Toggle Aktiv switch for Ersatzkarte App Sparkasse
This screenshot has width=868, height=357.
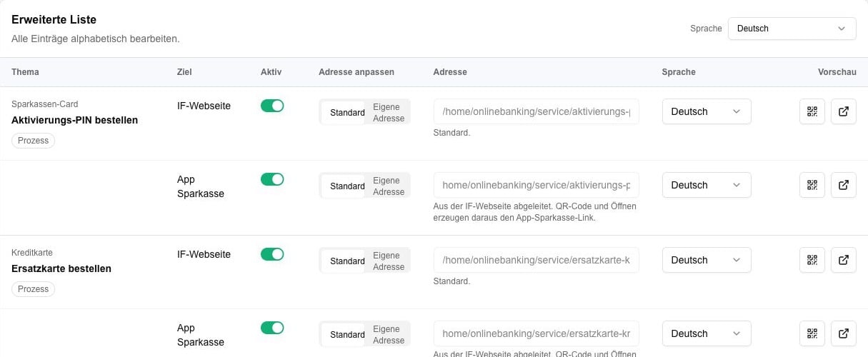pyautogui.click(x=272, y=328)
